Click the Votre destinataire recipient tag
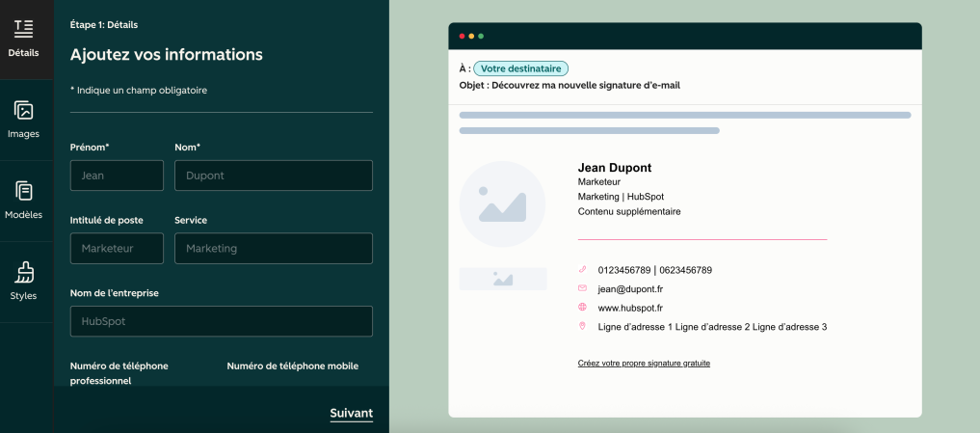Image resolution: width=980 pixels, height=433 pixels. coord(520,68)
